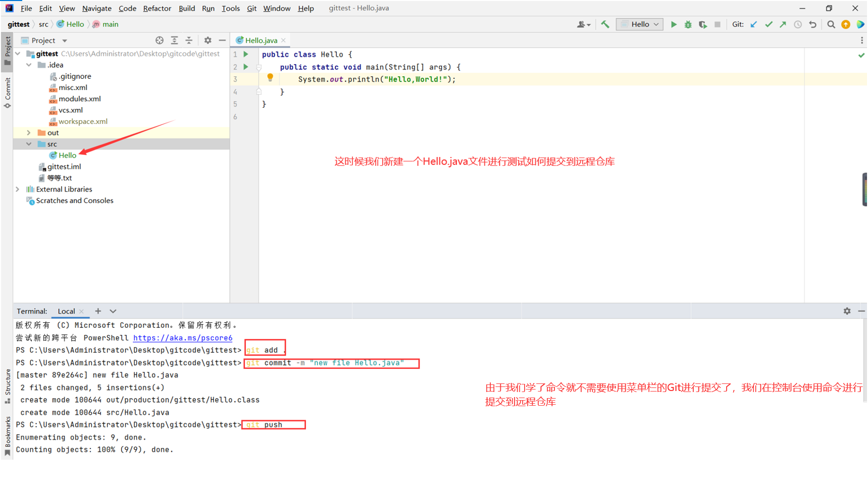868x488 pixels.
Task: Hide the Project panel with minus icon
Action: 222,40
